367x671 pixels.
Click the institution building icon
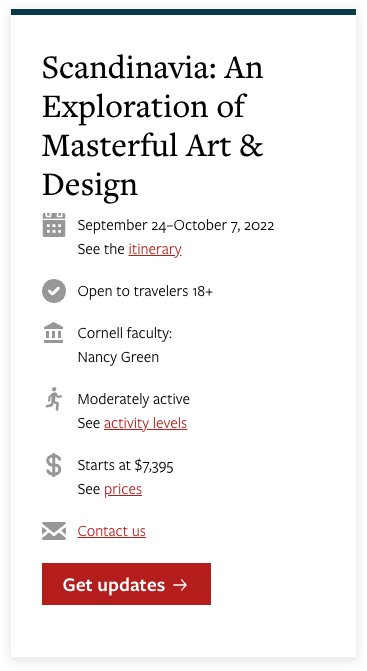coord(53,333)
